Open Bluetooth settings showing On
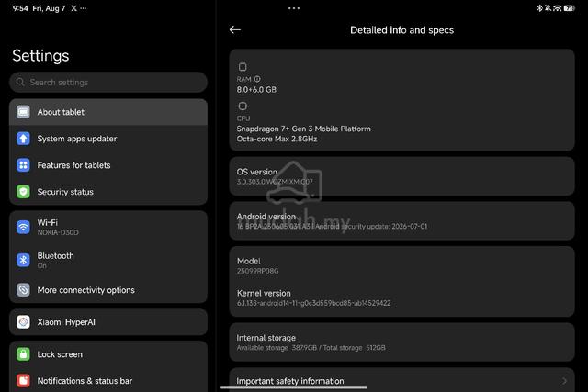The width and height of the screenshot is (588, 392). pos(108,260)
